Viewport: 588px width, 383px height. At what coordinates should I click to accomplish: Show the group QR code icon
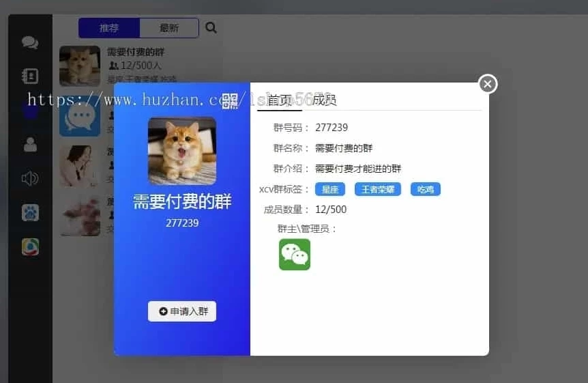pos(230,101)
